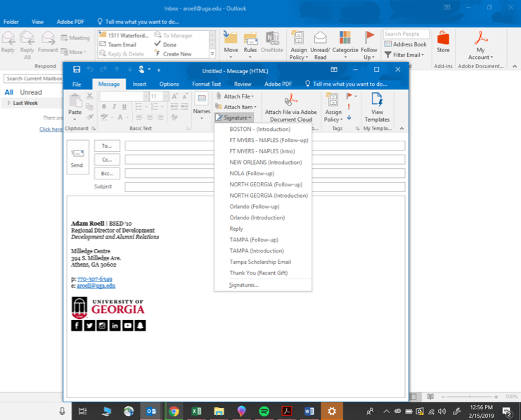Select Thank You (Recent Gift) signature
The image size is (521, 420).
click(x=259, y=273)
